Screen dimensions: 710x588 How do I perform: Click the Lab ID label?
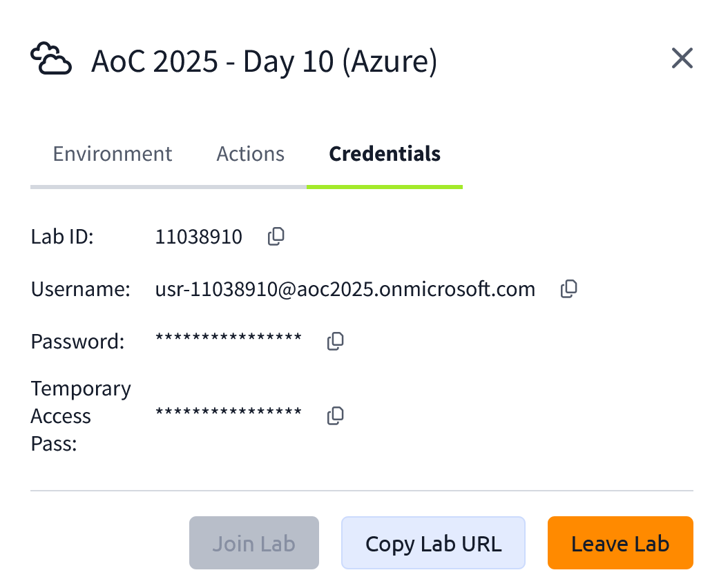tap(62, 236)
